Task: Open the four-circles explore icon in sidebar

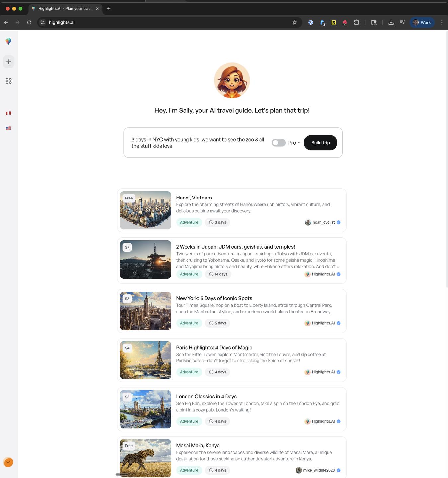Action: pyautogui.click(x=9, y=81)
